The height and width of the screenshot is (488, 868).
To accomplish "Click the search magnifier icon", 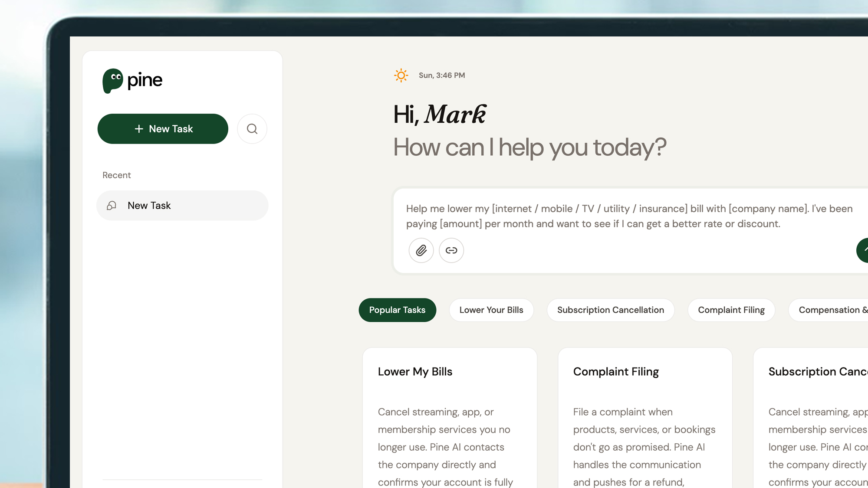I will [252, 129].
